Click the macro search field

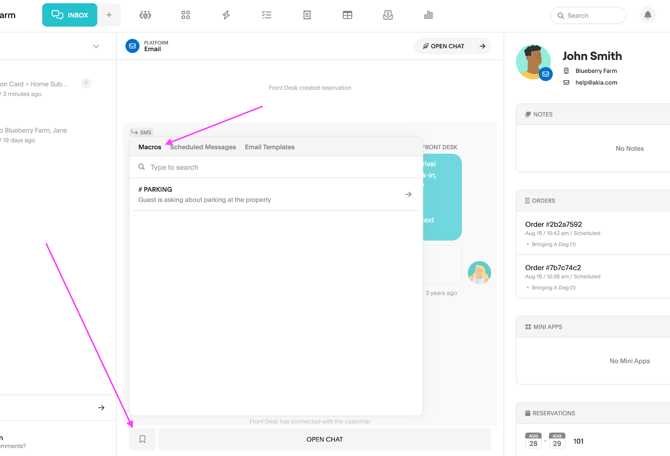(280, 167)
